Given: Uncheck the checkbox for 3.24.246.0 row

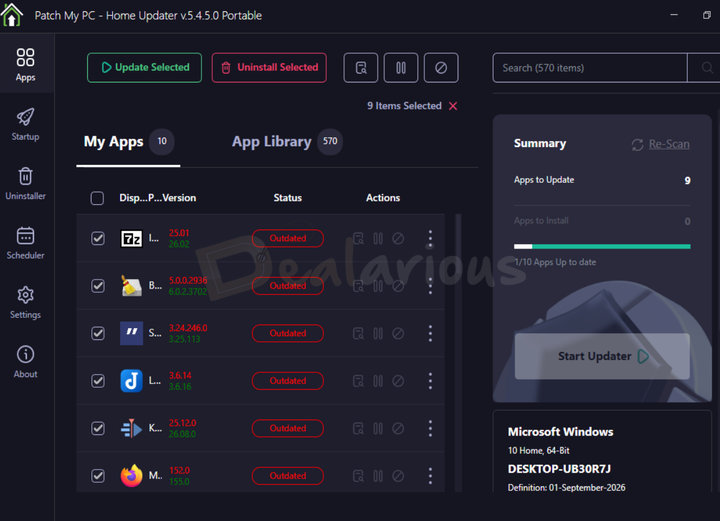Looking at the screenshot, I should tap(98, 333).
